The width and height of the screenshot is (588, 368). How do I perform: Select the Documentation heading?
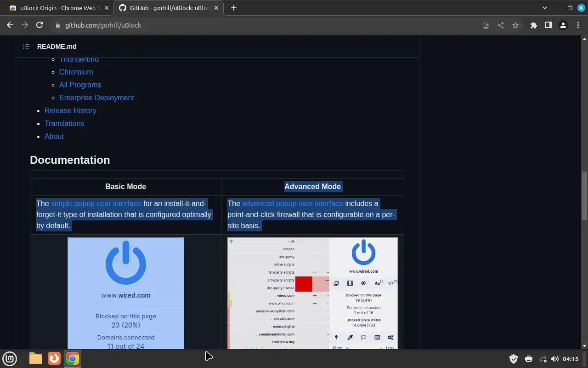point(70,160)
